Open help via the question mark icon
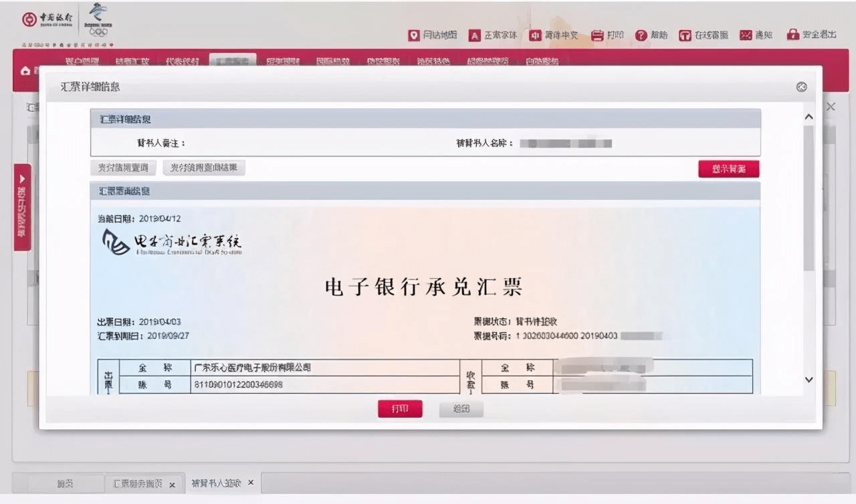The height and width of the screenshot is (504, 856). click(641, 35)
